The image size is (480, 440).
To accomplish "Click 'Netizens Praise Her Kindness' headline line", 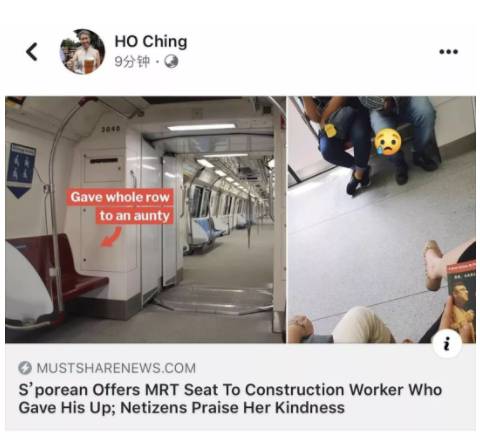I will (233, 408).
